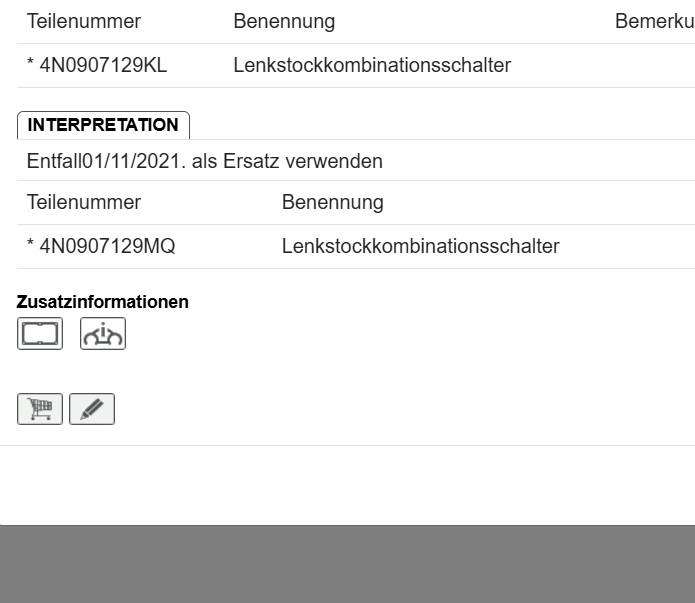Open the vehicle info icon under Zusatzinformationen
The width and height of the screenshot is (695, 603).
click(103, 334)
